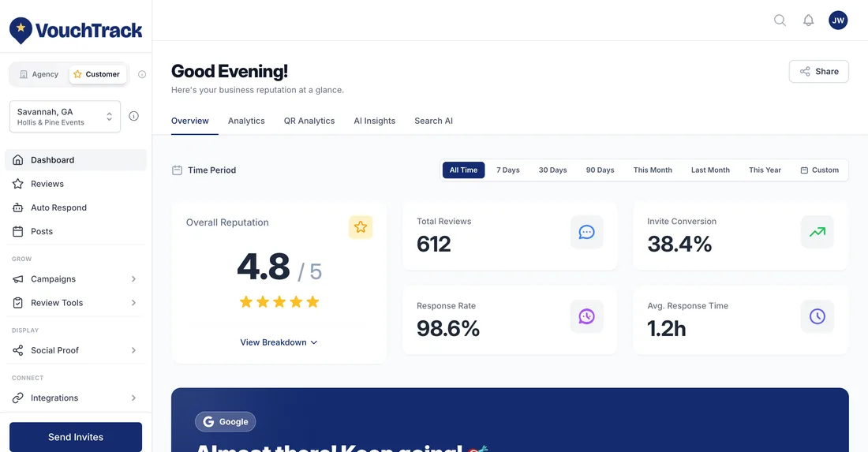
Task: Select the Last Month period
Action: pos(710,170)
